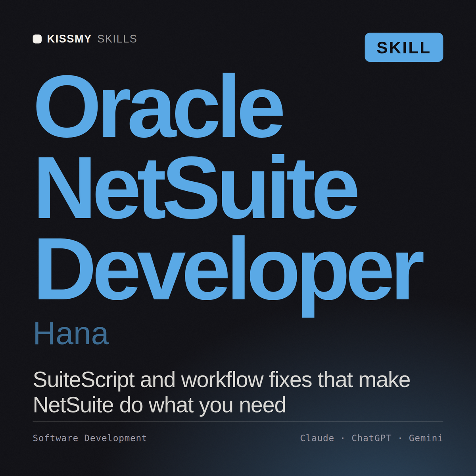The image size is (476, 476).
Task: Click the Claude label in the footer
Action: point(317,438)
